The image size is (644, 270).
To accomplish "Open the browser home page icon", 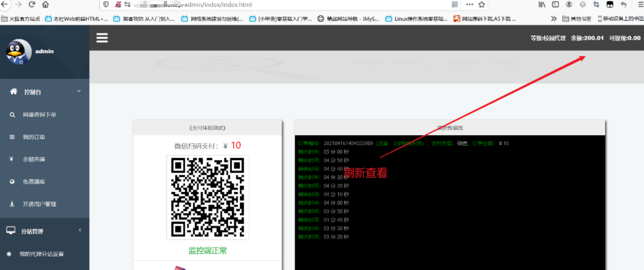I will pos(45,5).
